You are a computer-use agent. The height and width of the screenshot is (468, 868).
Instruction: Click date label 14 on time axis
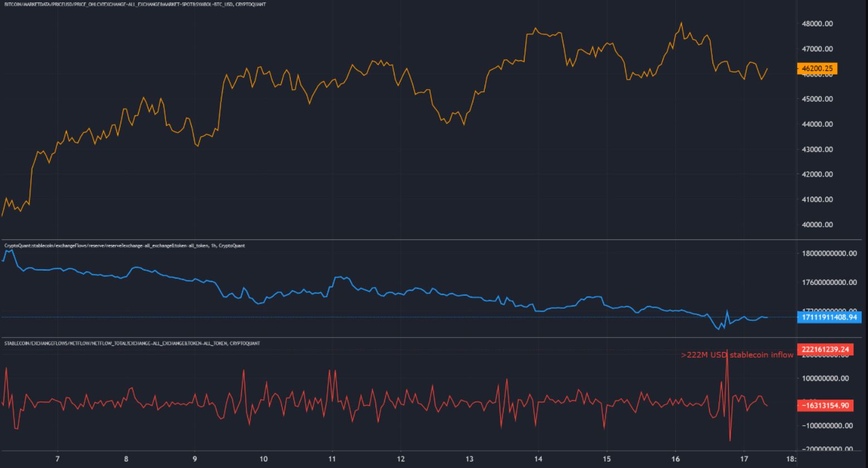click(538, 459)
